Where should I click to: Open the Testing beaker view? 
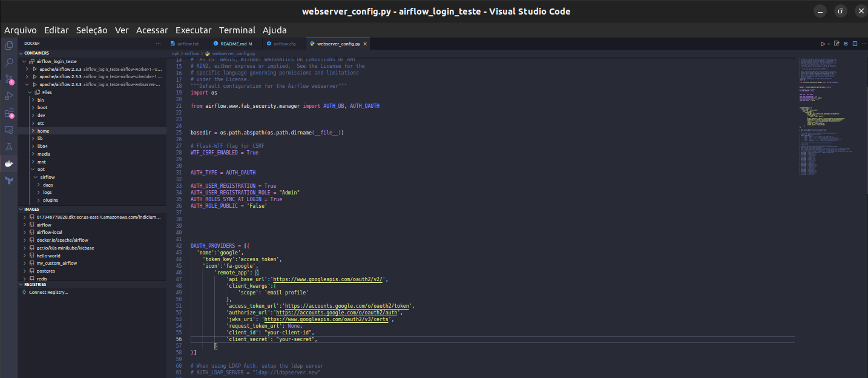[8, 146]
